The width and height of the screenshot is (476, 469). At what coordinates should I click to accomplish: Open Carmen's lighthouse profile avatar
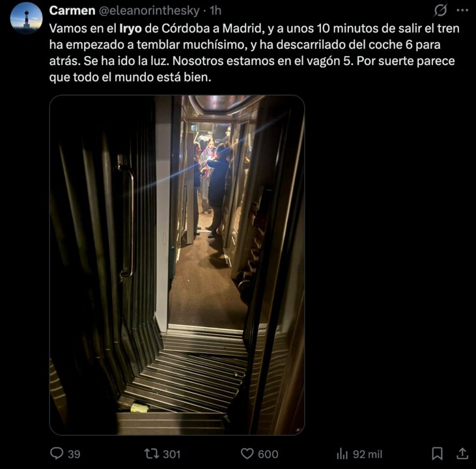pyautogui.click(x=26, y=18)
